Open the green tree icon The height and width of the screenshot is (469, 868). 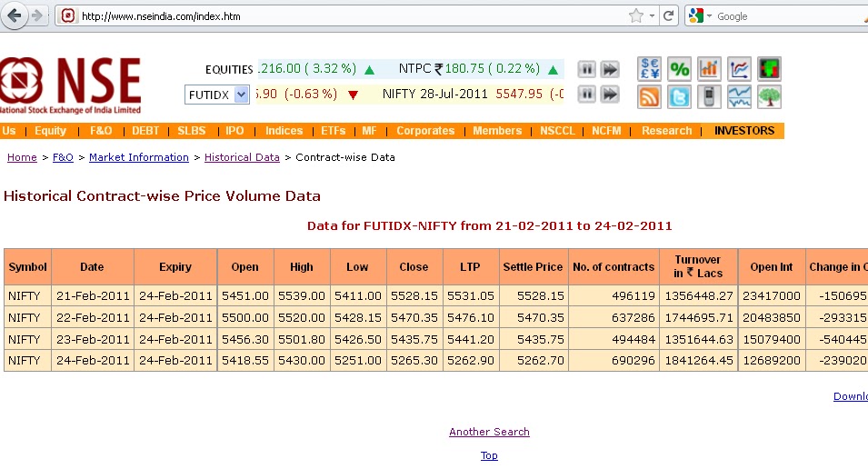pyautogui.click(x=769, y=97)
